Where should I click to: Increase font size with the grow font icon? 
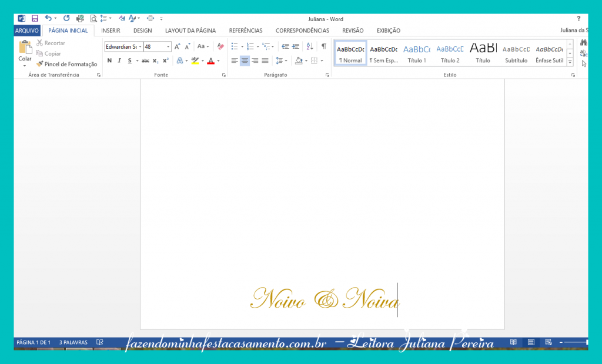(177, 47)
